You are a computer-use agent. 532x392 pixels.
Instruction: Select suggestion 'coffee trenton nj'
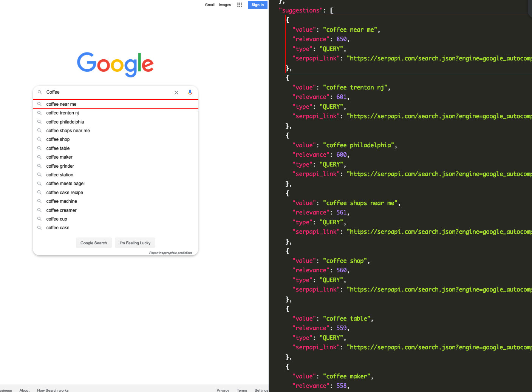(x=116, y=113)
